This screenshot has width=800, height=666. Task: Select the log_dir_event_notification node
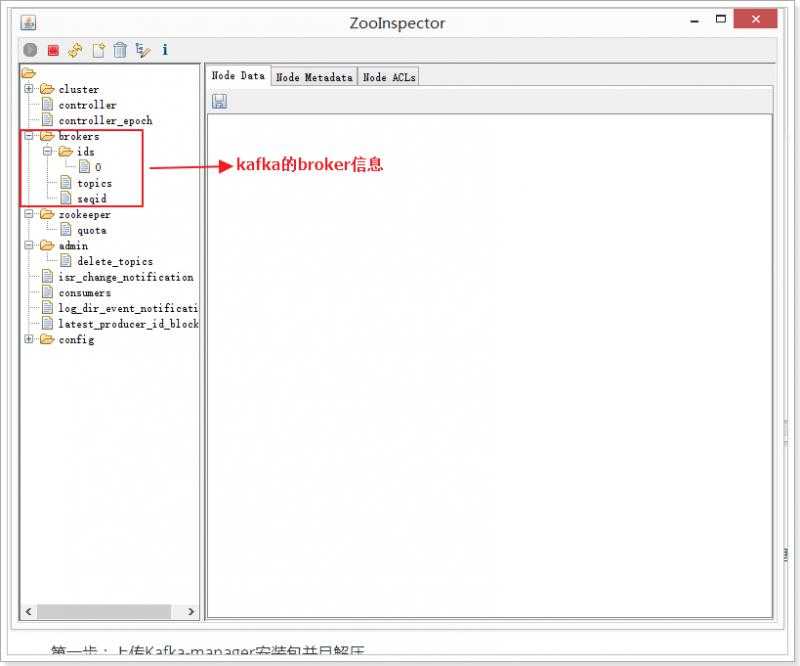pyautogui.click(x=128, y=308)
